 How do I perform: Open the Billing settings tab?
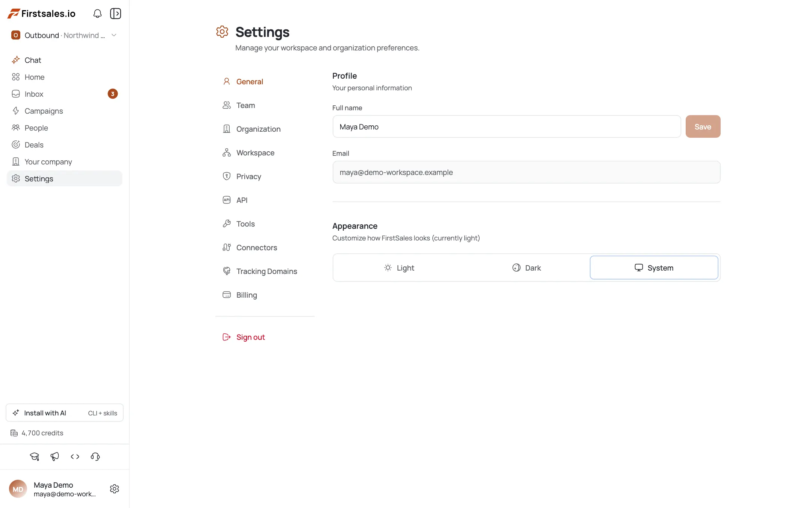pos(265,295)
